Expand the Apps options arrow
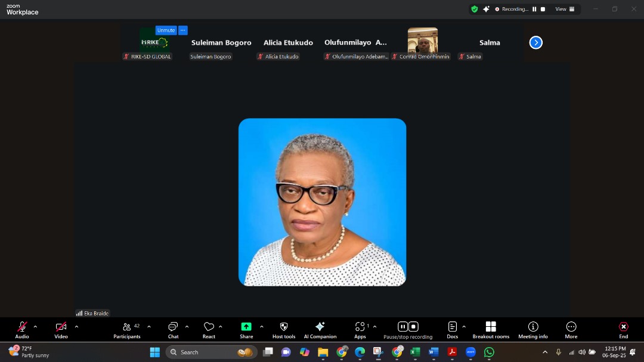 point(374,327)
